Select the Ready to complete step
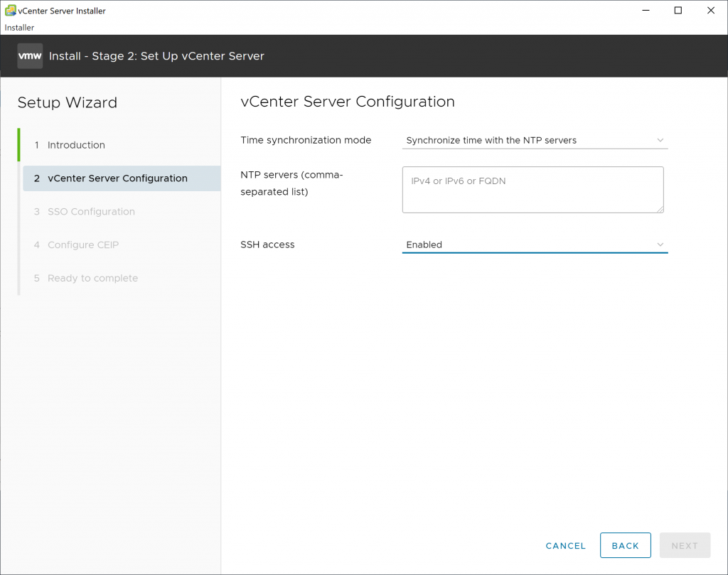Image resolution: width=728 pixels, height=575 pixels. (x=86, y=279)
